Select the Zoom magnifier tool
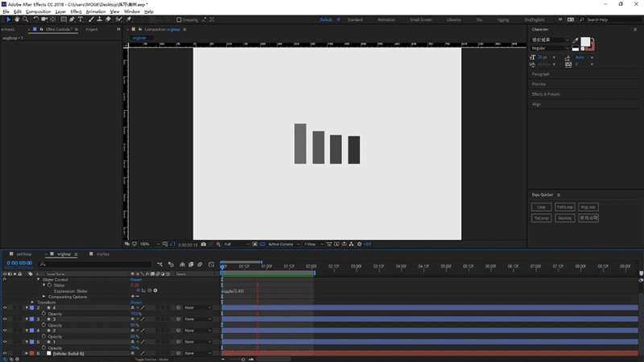 click(x=26, y=19)
